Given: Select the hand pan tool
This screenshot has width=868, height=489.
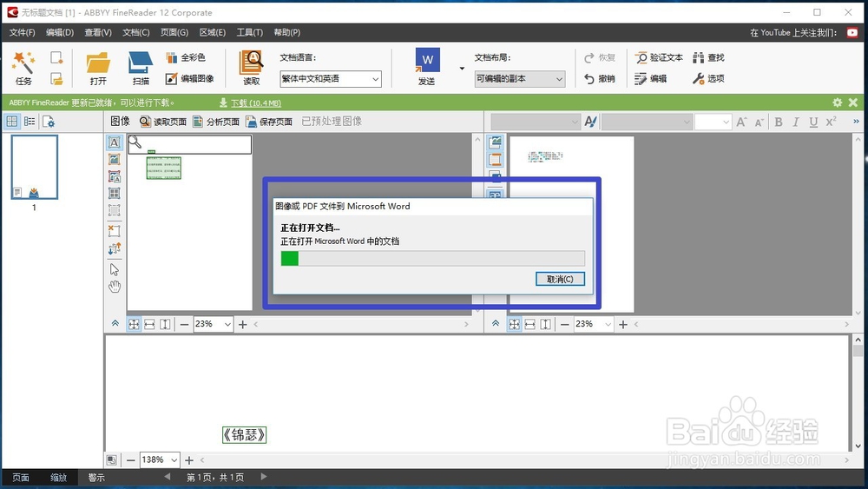Looking at the screenshot, I should [x=114, y=287].
